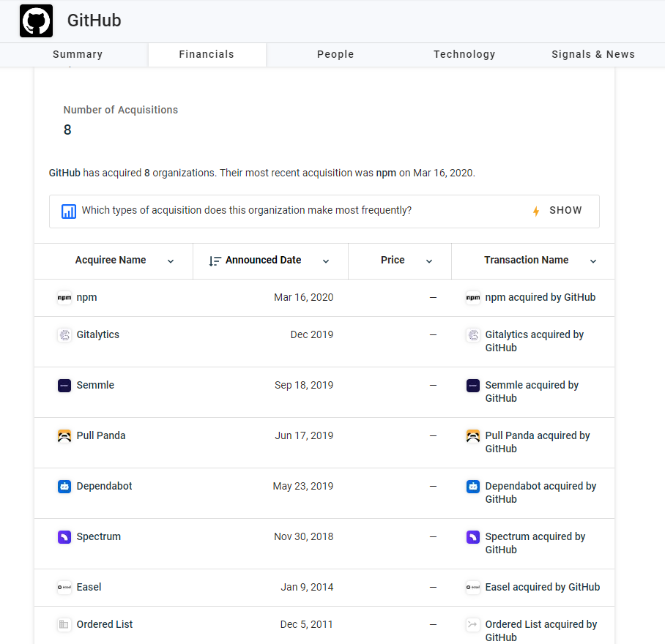Open the Announced Date column chevron
This screenshot has width=665, height=644.
coord(326,261)
